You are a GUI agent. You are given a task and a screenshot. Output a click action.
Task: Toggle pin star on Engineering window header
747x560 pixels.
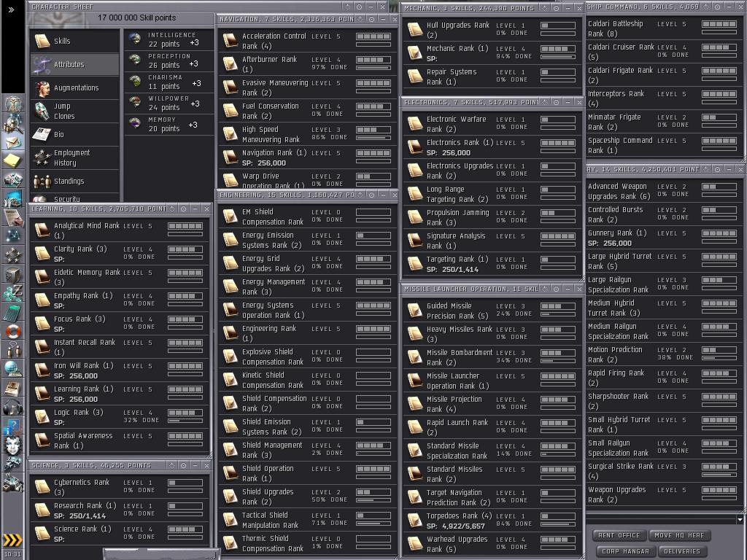tap(360, 195)
